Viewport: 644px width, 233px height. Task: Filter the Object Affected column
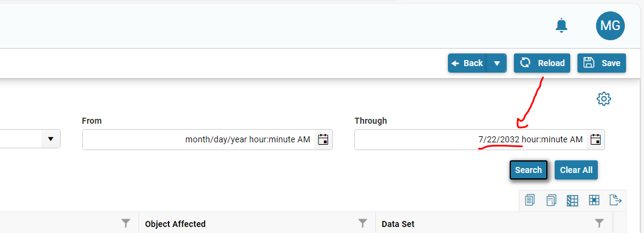click(x=363, y=223)
